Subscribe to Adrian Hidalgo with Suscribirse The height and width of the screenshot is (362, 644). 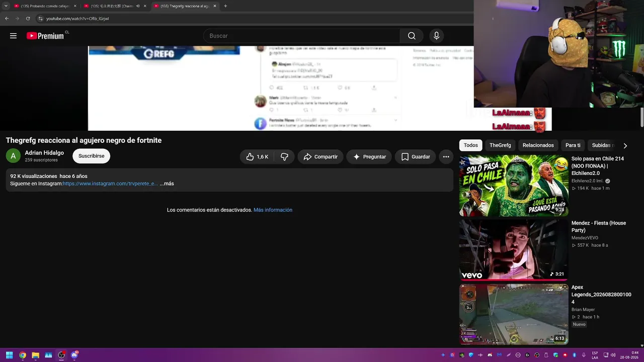(91, 156)
